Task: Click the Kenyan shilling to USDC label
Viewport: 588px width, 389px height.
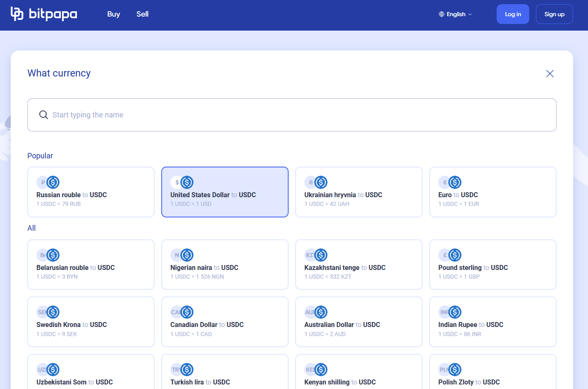Action: (340, 382)
